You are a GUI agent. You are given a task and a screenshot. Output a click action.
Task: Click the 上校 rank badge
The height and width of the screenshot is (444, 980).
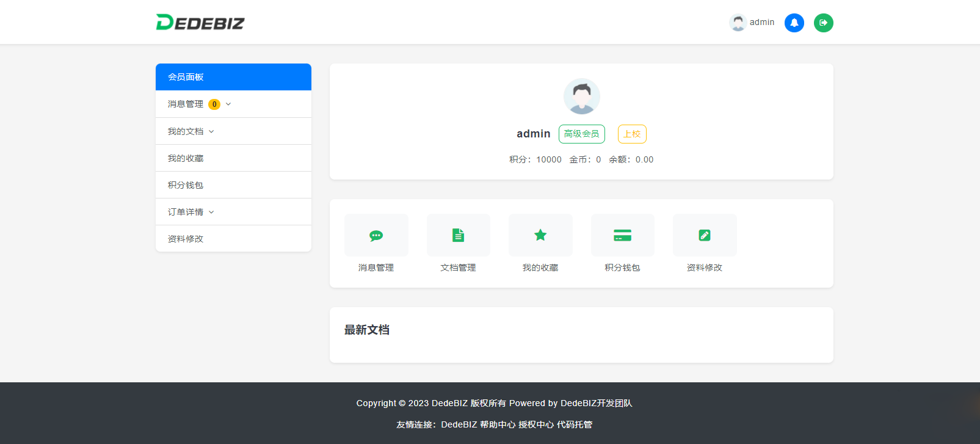point(632,134)
